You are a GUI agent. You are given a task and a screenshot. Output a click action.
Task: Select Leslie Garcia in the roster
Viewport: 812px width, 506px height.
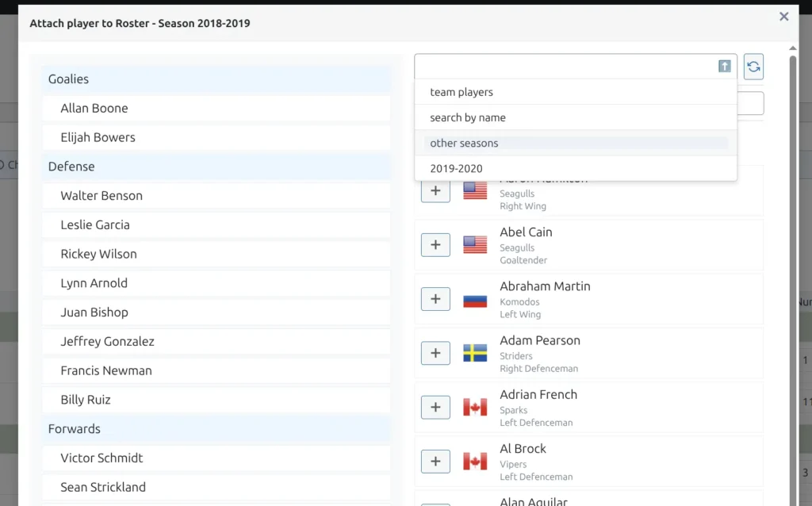pos(216,224)
